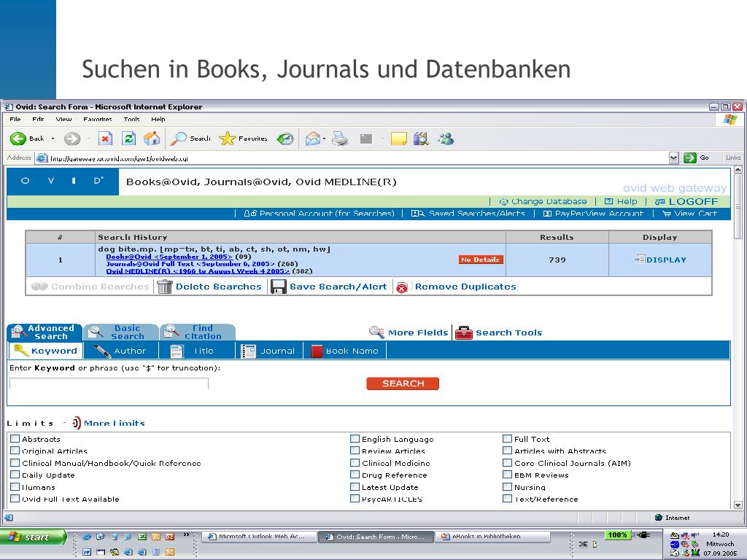The width and height of the screenshot is (747, 560).
Task: Open Favorites star in toolbar
Action: (x=228, y=139)
